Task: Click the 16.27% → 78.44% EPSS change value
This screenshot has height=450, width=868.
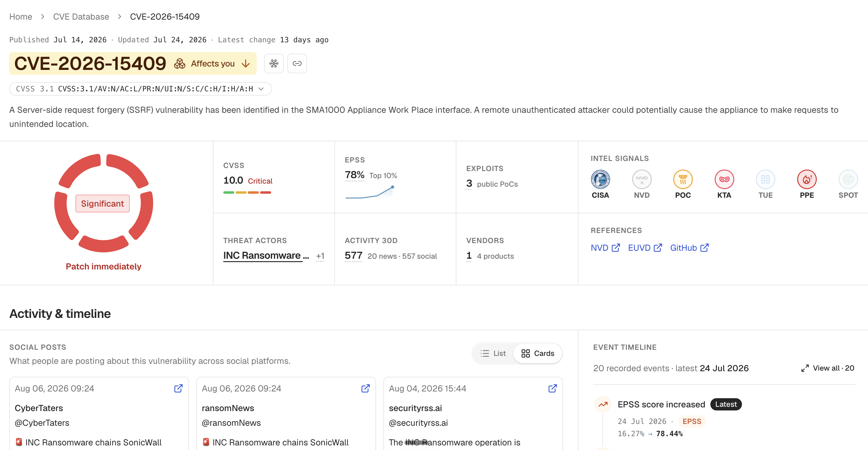Action: click(x=650, y=433)
